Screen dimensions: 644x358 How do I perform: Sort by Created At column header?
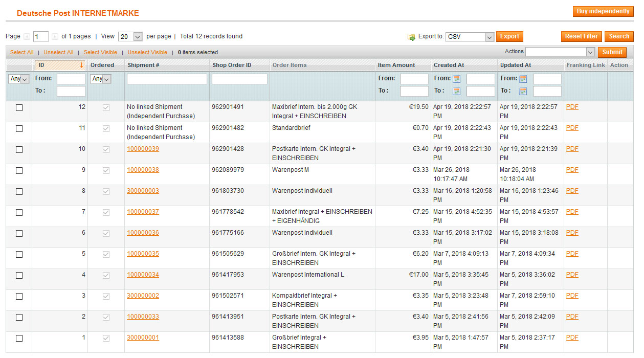coord(448,65)
